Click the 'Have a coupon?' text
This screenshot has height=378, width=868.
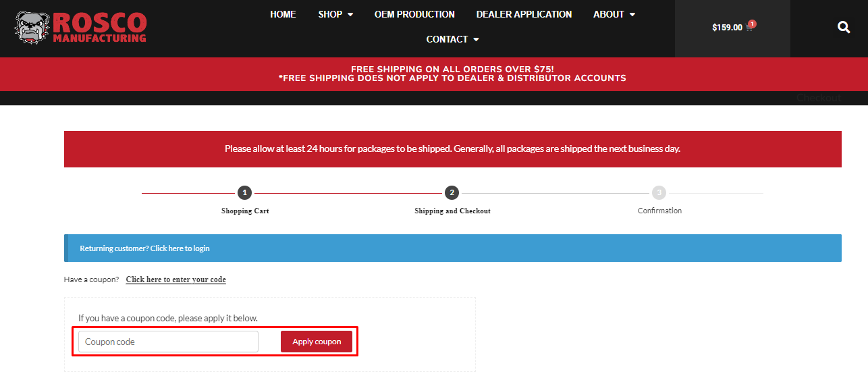(91, 279)
